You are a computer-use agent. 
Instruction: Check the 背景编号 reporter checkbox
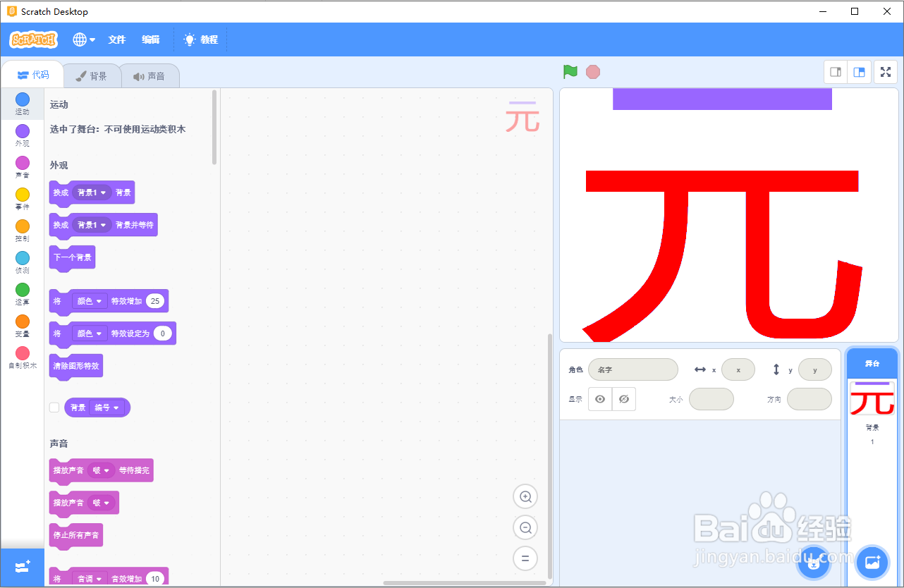[54, 407]
